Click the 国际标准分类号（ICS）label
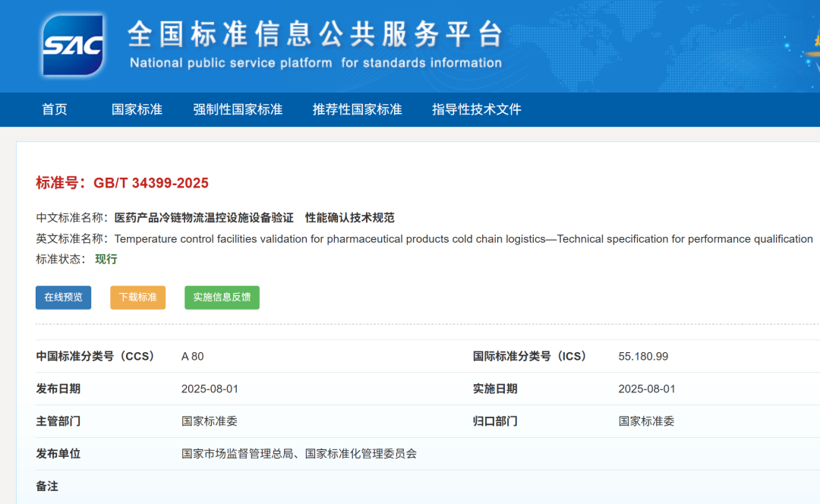This screenshot has height=504, width=820. [530, 357]
